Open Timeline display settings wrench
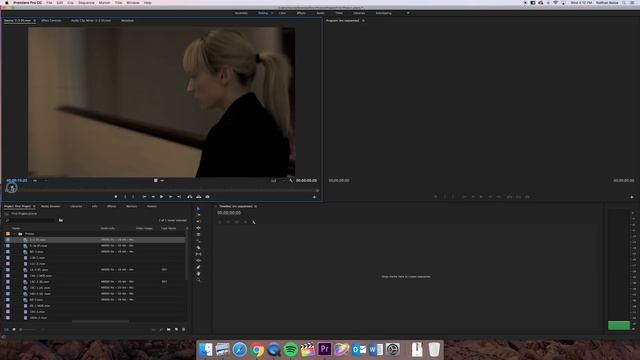 (x=253, y=222)
